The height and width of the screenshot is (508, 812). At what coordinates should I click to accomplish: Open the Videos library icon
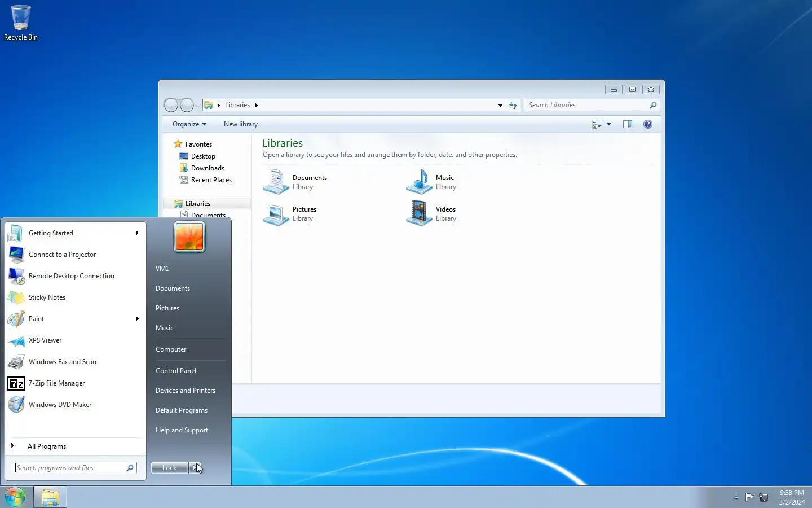point(419,214)
